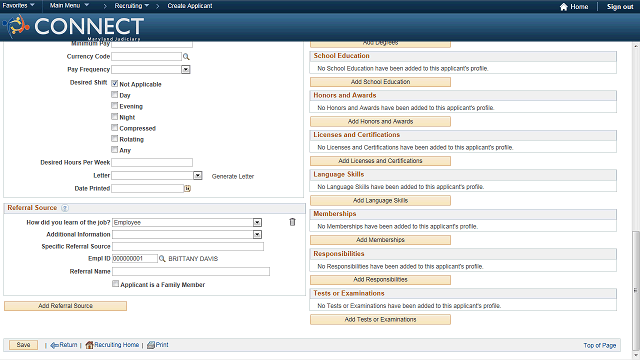
Task: Click the Desired Hours Per Week field
Action: tap(152, 162)
